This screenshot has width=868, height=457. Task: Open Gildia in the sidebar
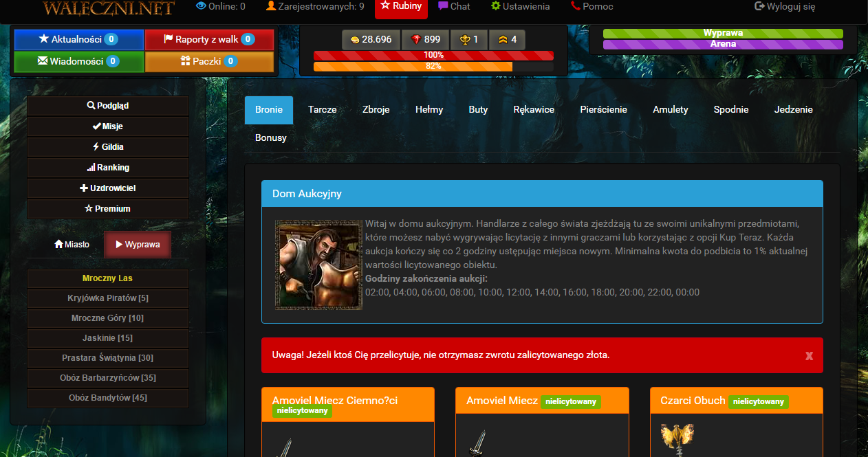click(x=108, y=147)
